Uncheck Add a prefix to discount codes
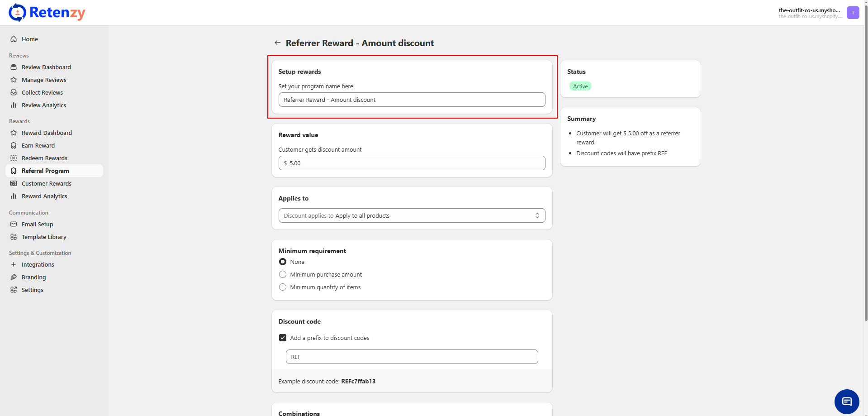The image size is (868, 416). tap(283, 338)
